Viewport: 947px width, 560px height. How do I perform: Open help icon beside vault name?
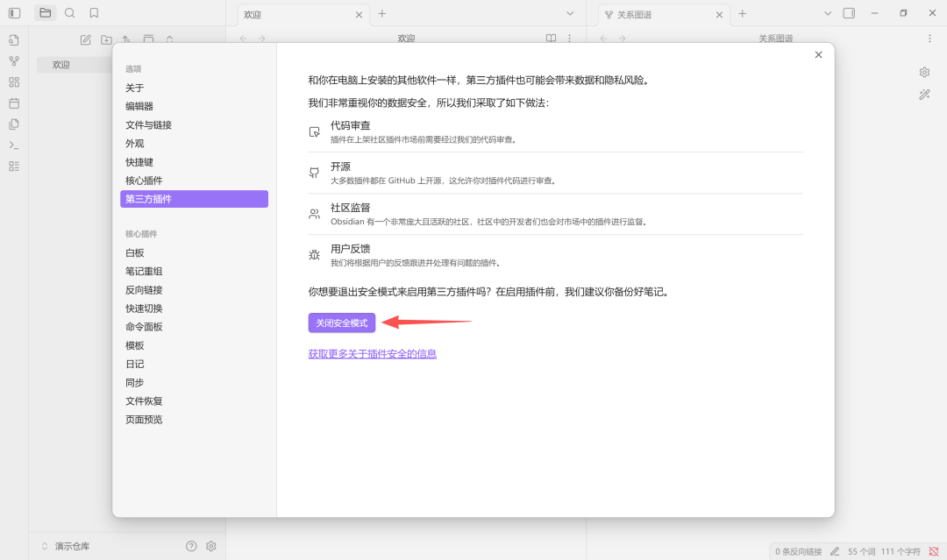pyautogui.click(x=191, y=546)
